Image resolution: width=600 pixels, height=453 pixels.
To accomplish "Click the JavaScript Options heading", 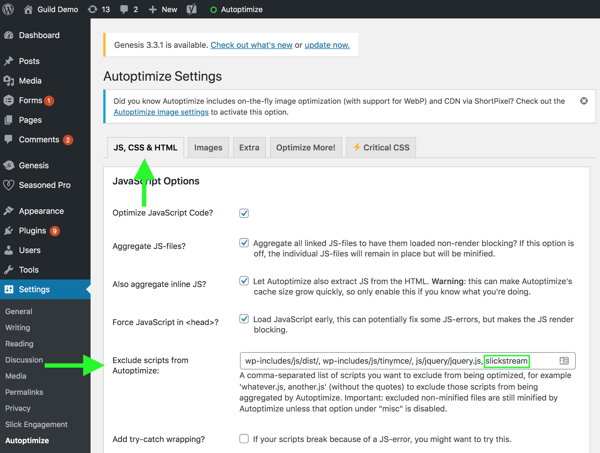I will [156, 181].
